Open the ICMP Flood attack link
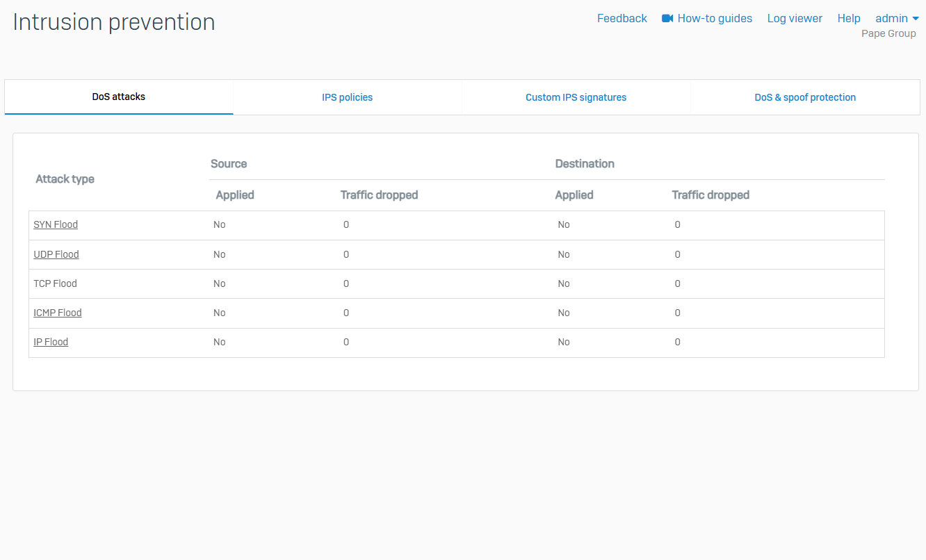926x560 pixels. coord(58,313)
